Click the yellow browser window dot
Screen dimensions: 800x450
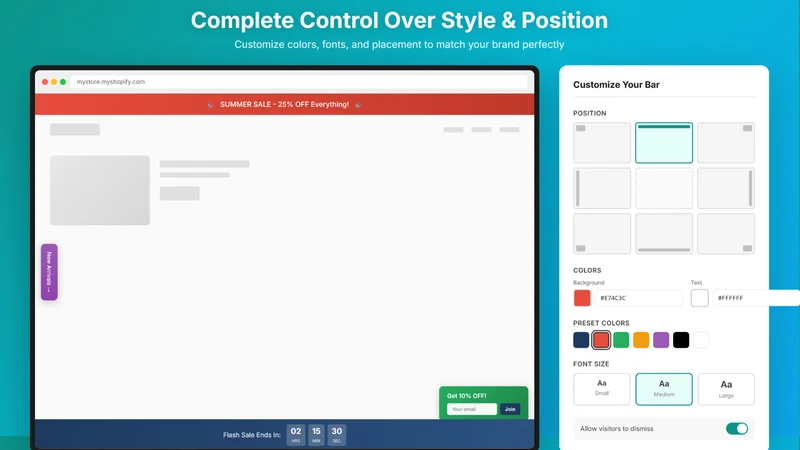[54, 82]
